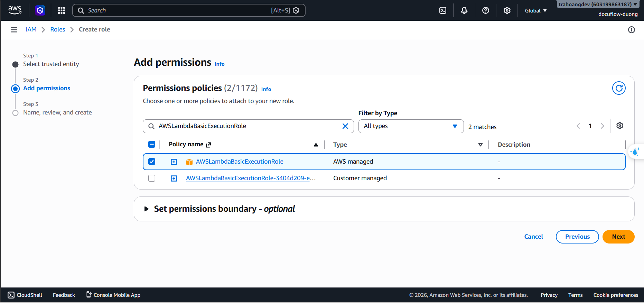The width and height of the screenshot is (644, 303).
Task: Expand the AWSLambdaBasicExecutionRole policy details
Action: (174, 162)
